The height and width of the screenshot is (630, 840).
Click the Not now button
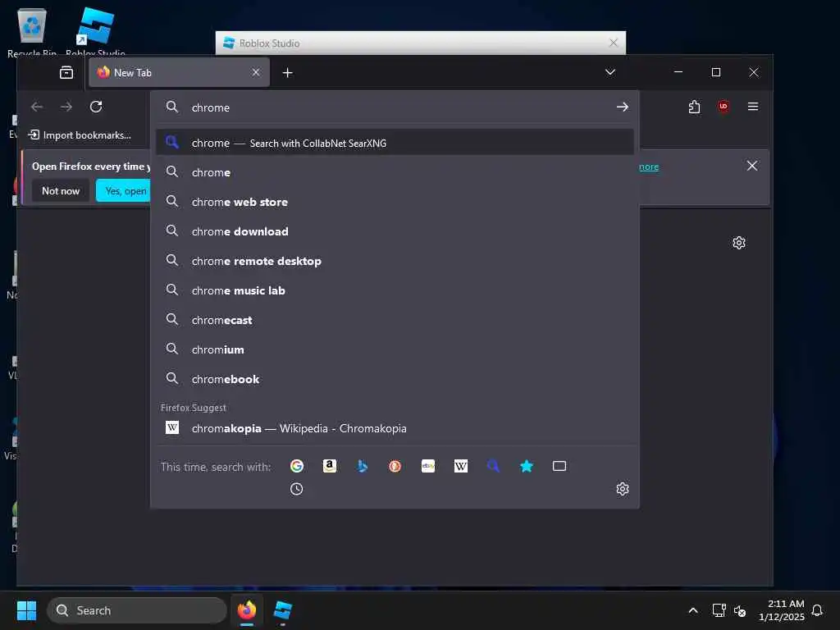[61, 190]
